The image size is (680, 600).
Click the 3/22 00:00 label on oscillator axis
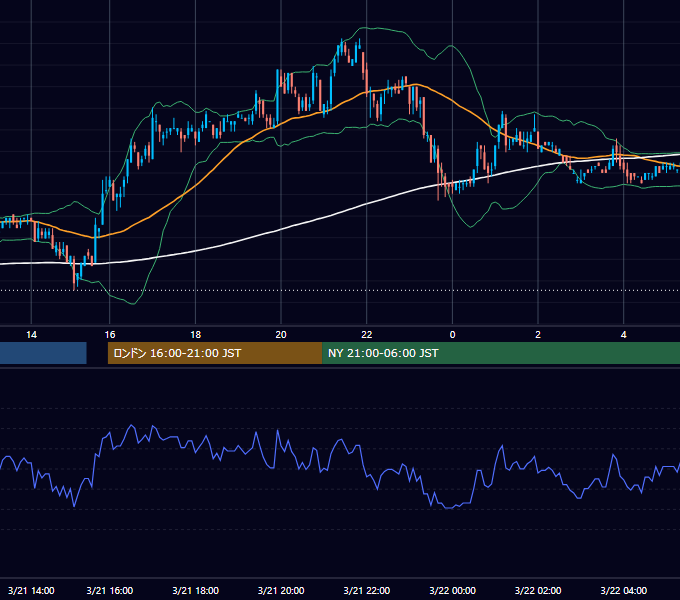point(452,590)
